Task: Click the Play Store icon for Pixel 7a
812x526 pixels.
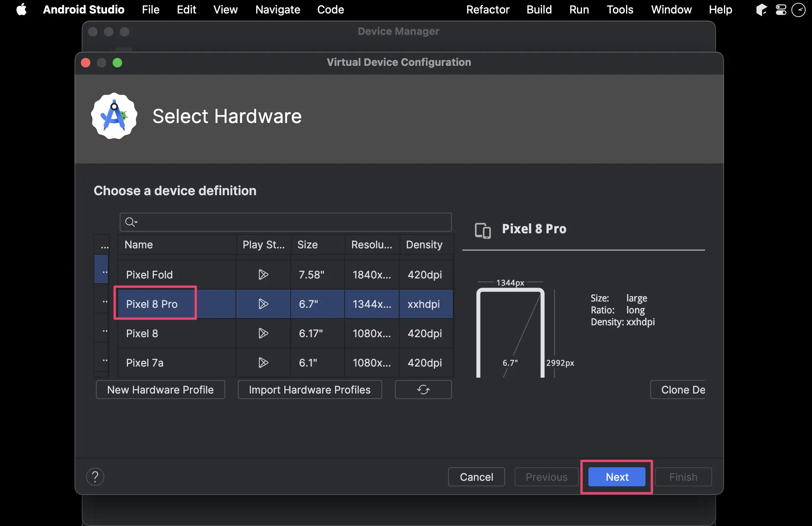Action: [263, 363]
